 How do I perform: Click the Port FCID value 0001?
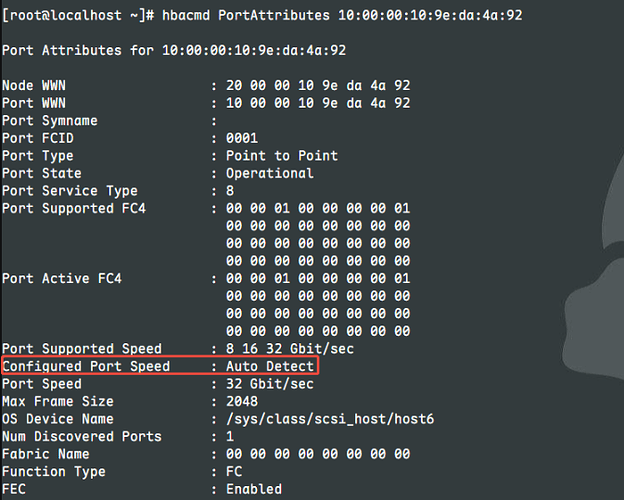pos(241,138)
